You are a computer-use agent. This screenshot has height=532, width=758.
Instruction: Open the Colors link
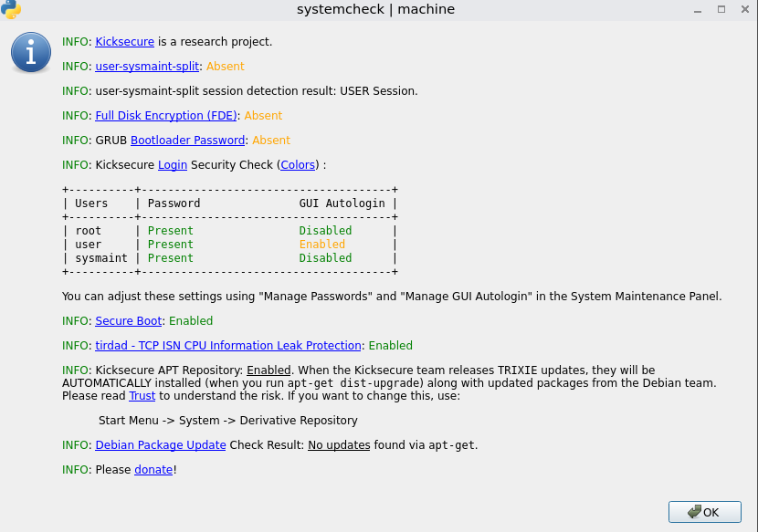click(298, 165)
